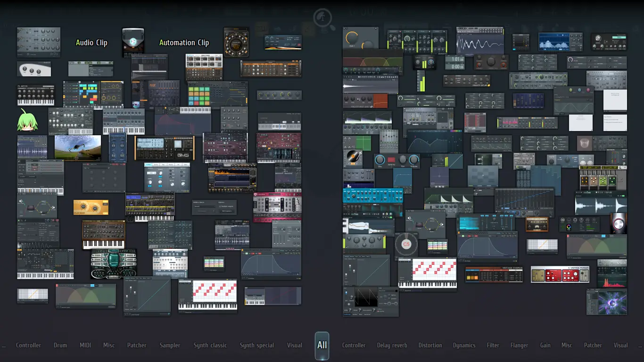The image size is (644, 362).
Task: Select the Fruity Delay effect thumbnail
Action: pos(467,81)
